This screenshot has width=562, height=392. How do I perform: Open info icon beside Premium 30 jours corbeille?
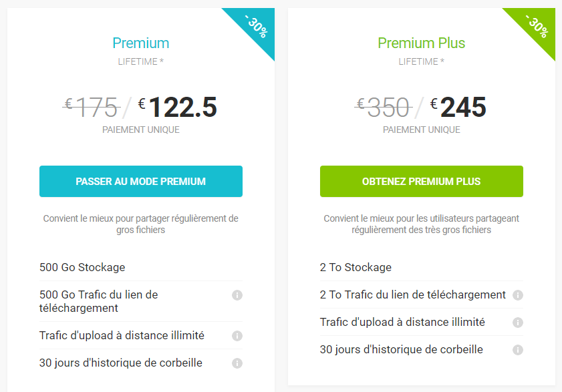click(237, 363)
